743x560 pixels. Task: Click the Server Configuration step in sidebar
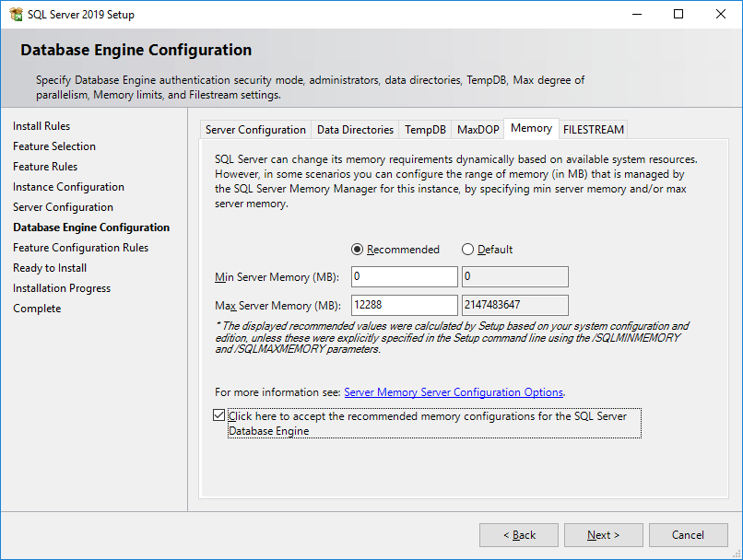(x=63, y=207)
